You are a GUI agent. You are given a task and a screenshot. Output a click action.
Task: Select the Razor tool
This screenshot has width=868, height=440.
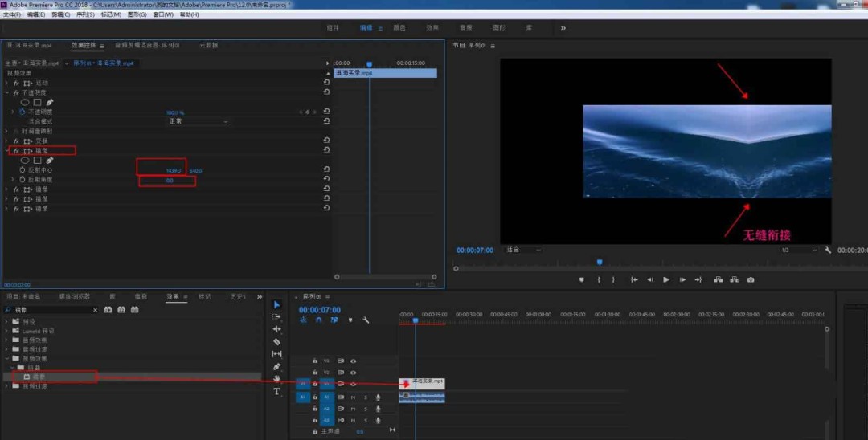click(276, 341)
